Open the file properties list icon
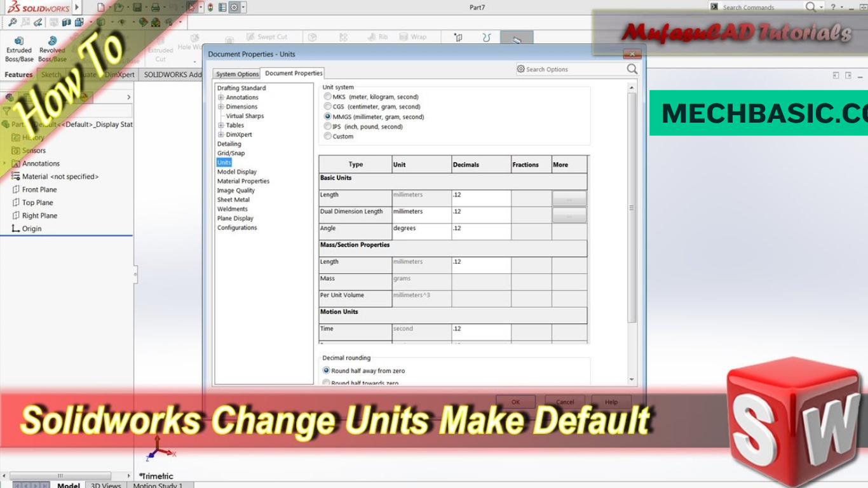The image size is (868, 488). point(222,8)
